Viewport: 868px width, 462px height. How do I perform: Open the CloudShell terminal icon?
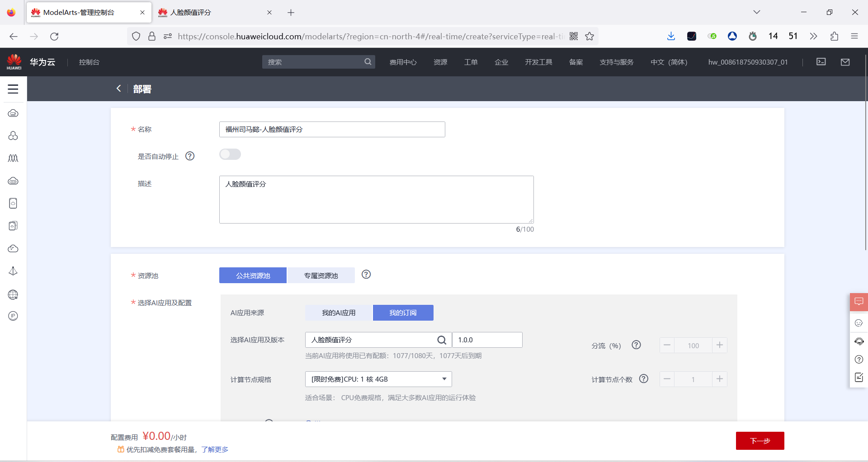[x=821, y=62]
